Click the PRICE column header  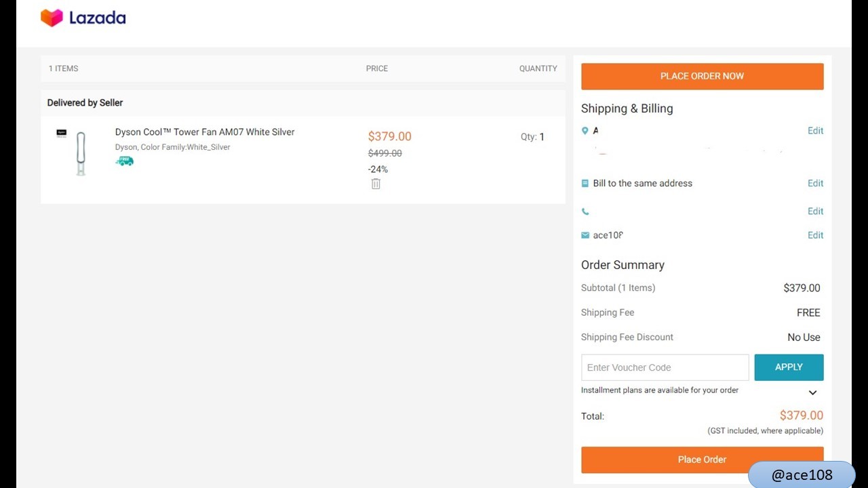pos(377,68)
